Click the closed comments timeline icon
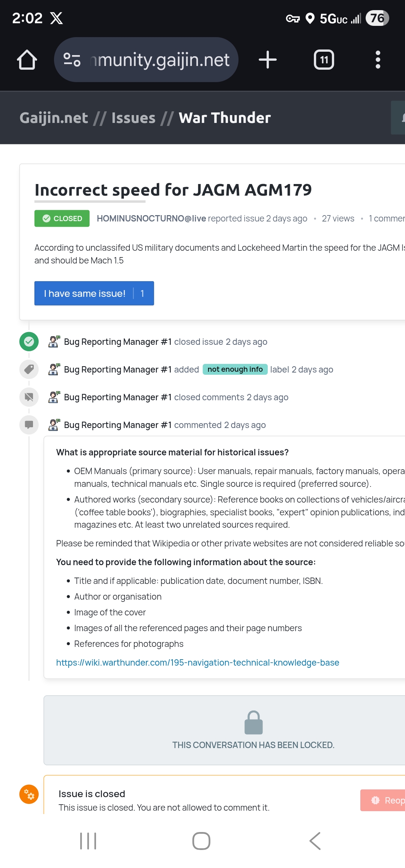Screen dimensions: 405x868 [29, 397]
